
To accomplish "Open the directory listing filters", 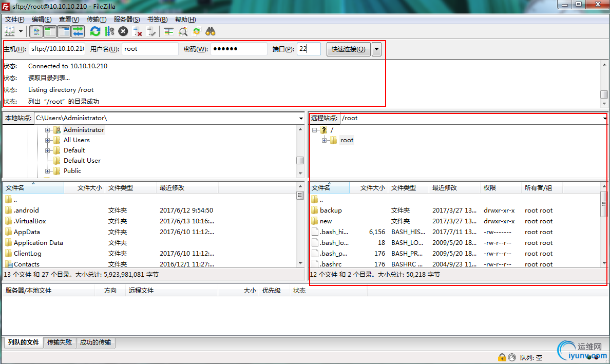I will click(x=168, y=31).
